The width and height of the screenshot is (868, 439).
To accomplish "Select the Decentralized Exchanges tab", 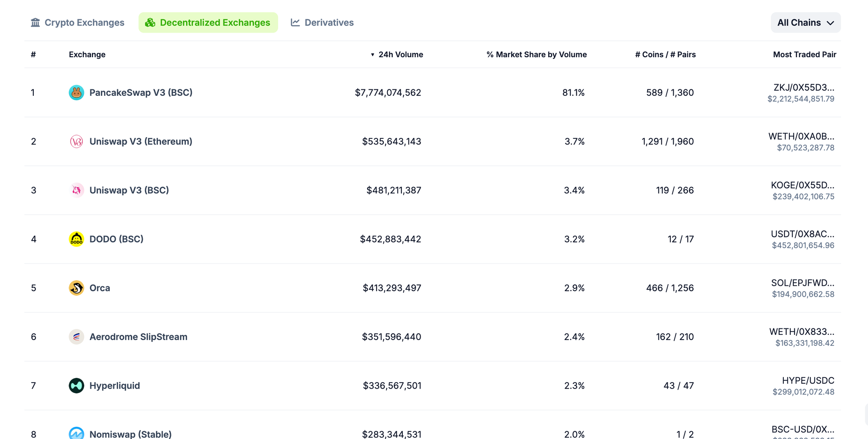I will tap(208, 23).
